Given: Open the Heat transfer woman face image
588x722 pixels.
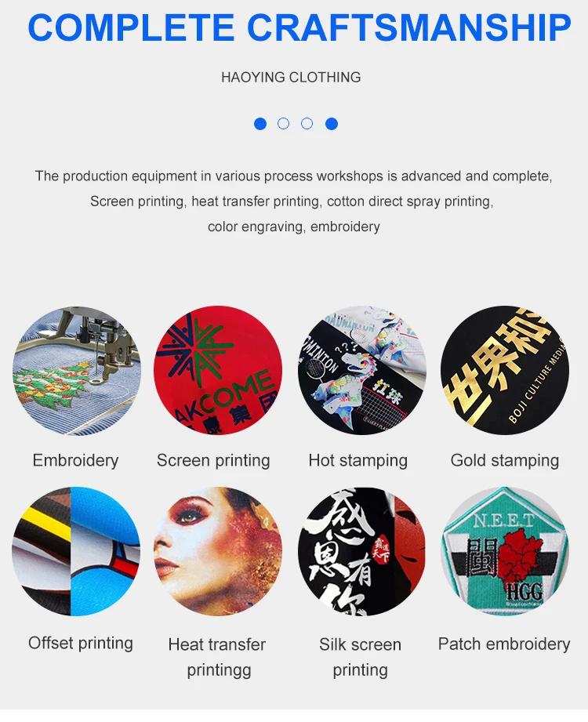Looking at the screenshot, I should click(218, 551).
